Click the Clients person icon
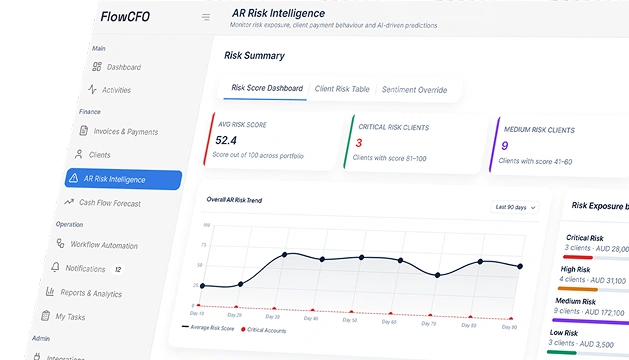629x360 pixels. [79, 154]
